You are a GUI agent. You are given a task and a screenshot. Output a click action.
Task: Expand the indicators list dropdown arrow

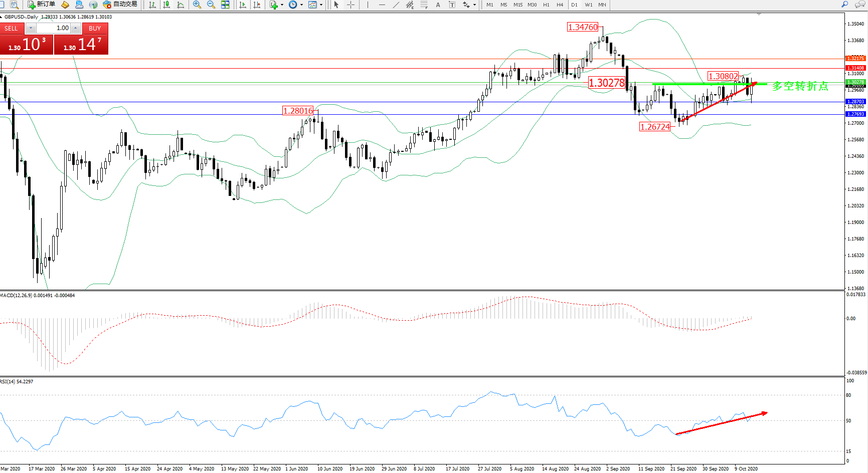click(x=282, y=5)
